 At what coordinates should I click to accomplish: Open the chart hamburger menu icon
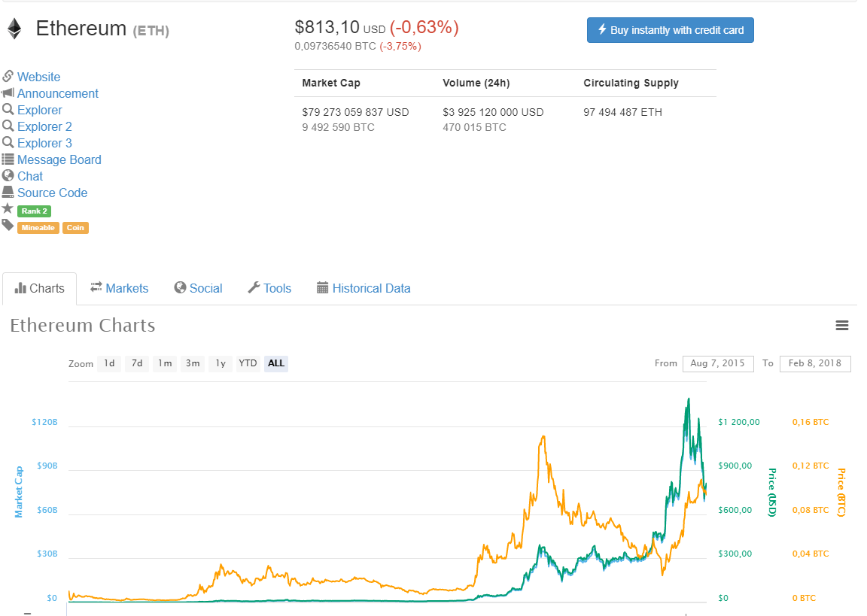[x=842, y=326]
